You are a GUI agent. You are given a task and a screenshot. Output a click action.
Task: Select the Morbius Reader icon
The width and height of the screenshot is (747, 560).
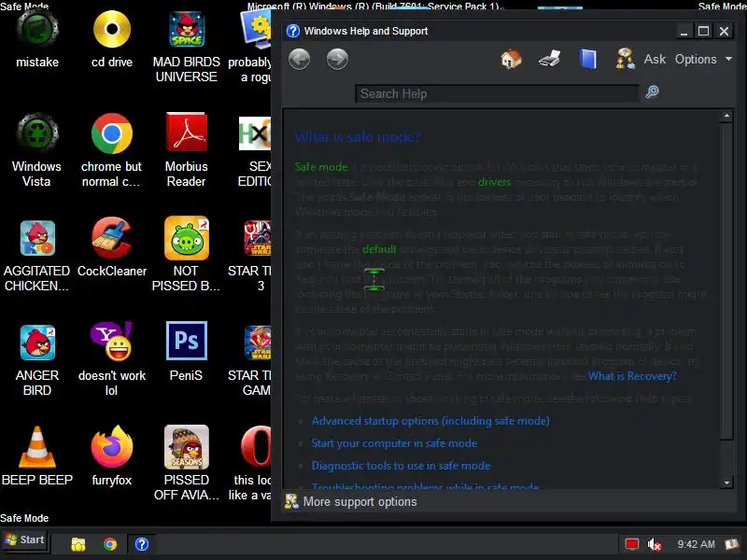(186, 133)
